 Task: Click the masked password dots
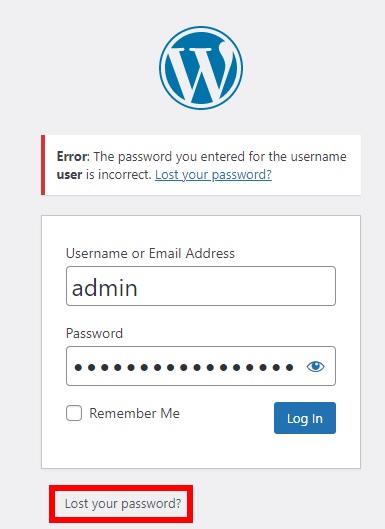[184, 367]
